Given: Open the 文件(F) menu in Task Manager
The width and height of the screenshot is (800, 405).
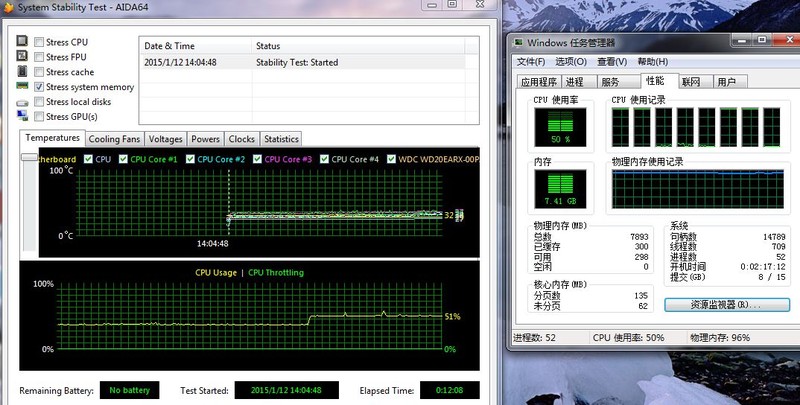Looking at the screenshot, I should [x=531, y=61].
